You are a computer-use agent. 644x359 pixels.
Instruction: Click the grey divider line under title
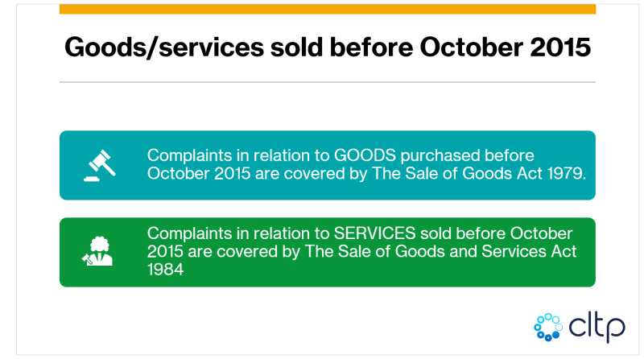(328, 82)
